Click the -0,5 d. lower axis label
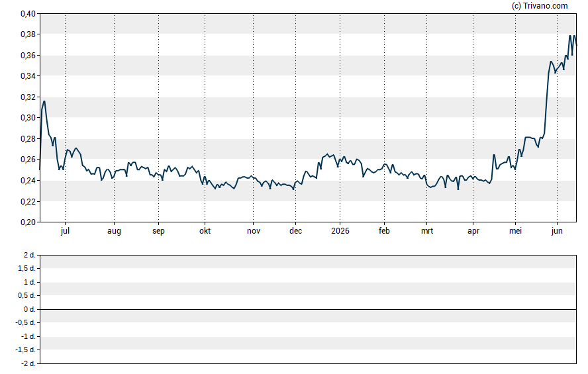 (26, 323)
